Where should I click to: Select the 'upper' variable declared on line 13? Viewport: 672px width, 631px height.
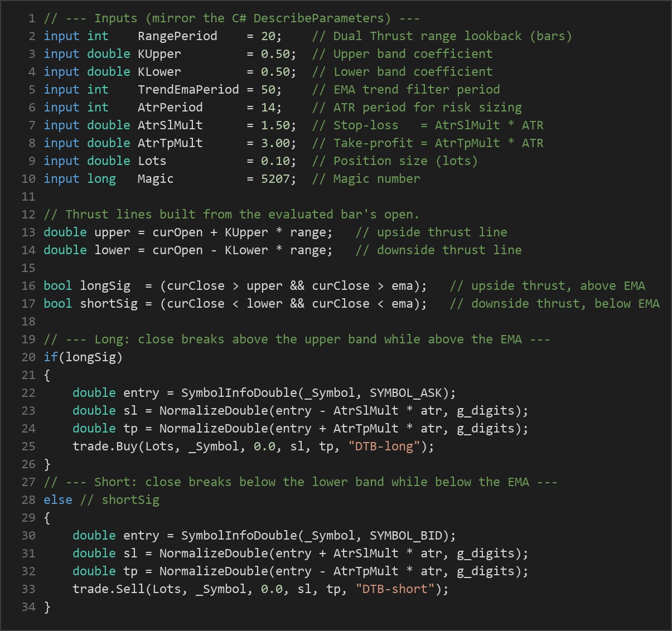[112, 232]
